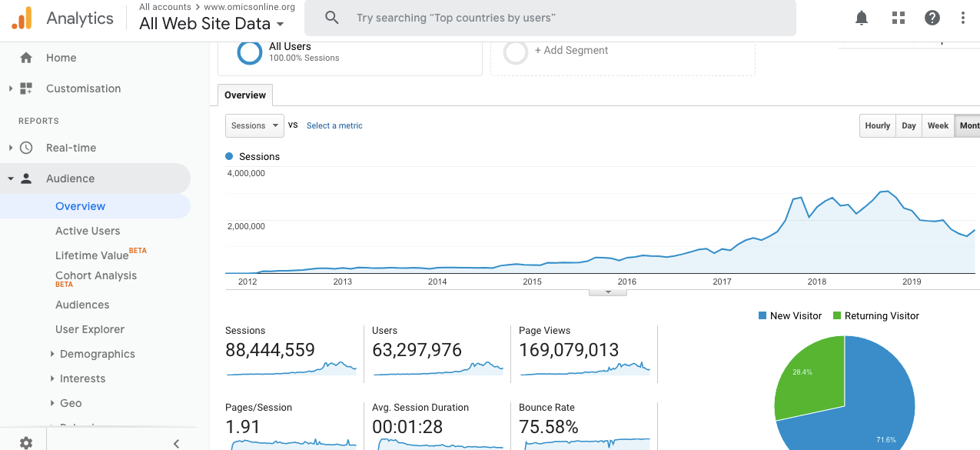The height and width of the screenshot is (450, 980).
Task: Click the Select a metric link
Action: pyautogui.click(x=334, y=125)
